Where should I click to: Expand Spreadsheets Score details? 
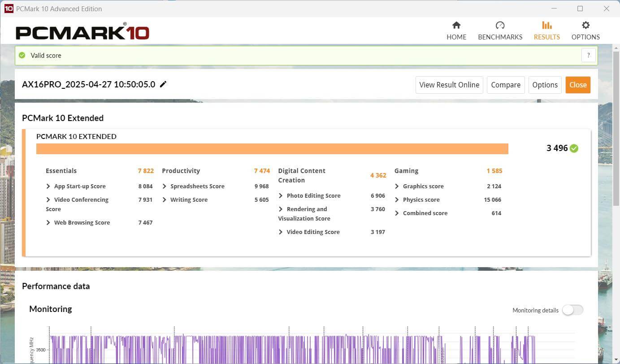pos(165,186)
